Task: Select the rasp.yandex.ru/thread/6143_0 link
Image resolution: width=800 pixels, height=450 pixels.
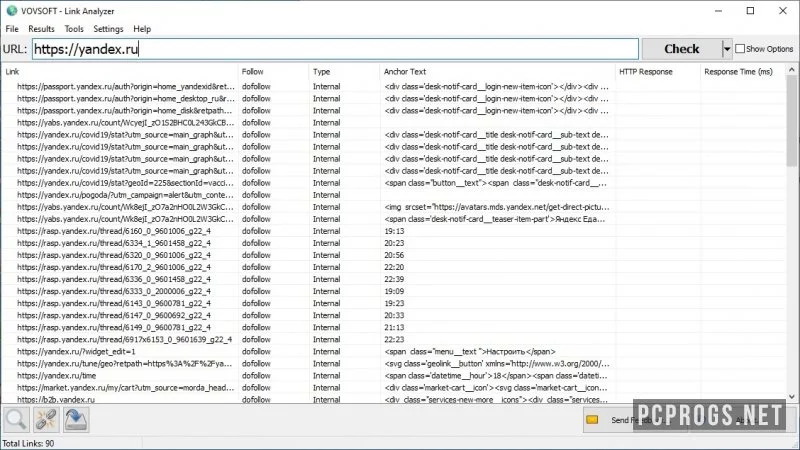Action: pos(114,304)
